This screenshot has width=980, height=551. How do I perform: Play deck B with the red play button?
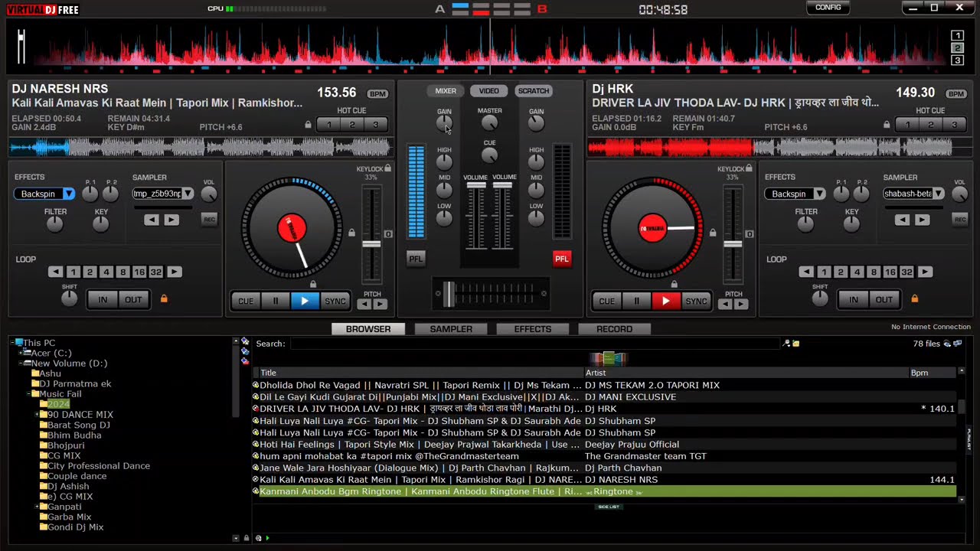(666, 301)
